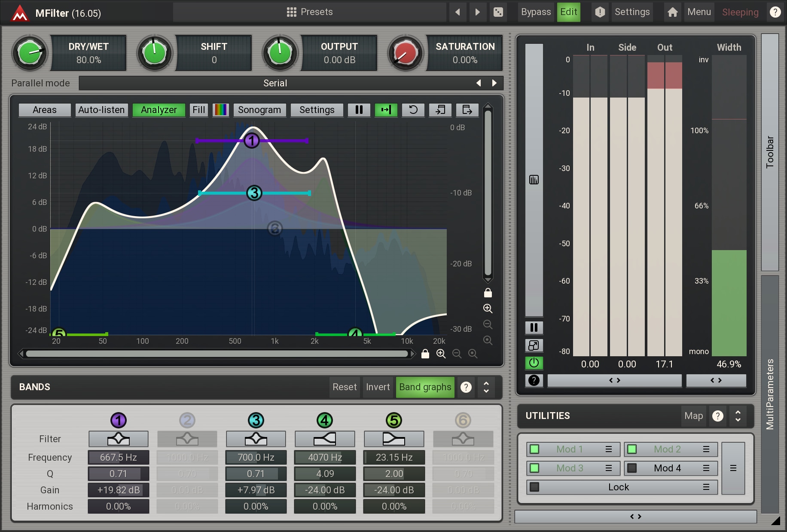Click the meter bars icon on vertical slider

[534, 180]
